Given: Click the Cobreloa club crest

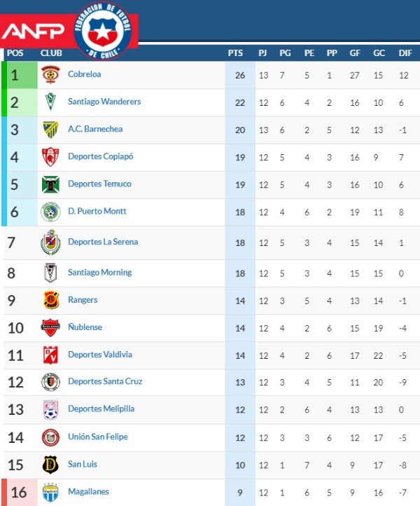Looking at the screenshot, I should click(50, 74).
